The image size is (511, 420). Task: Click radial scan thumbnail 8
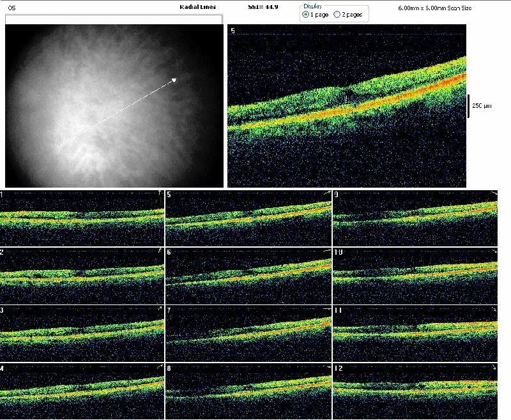pos(248,391)
